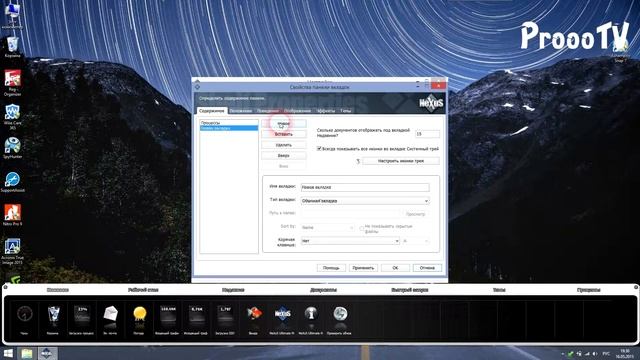Open Reg Organizer desktop shortcut
This screenshot has width=640, height=360.
click(12, 82)
